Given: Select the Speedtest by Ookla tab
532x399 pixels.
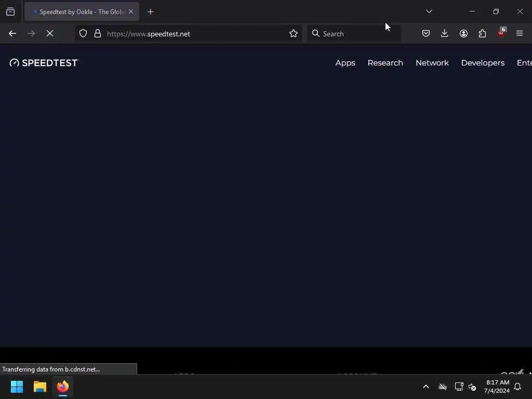Looking at the screenshot, I should [x=82, y=11].
